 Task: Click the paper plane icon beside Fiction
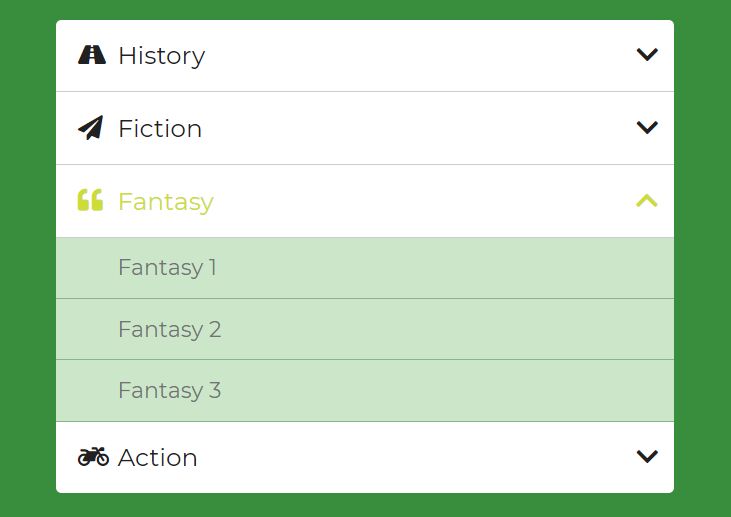point(90,128)
